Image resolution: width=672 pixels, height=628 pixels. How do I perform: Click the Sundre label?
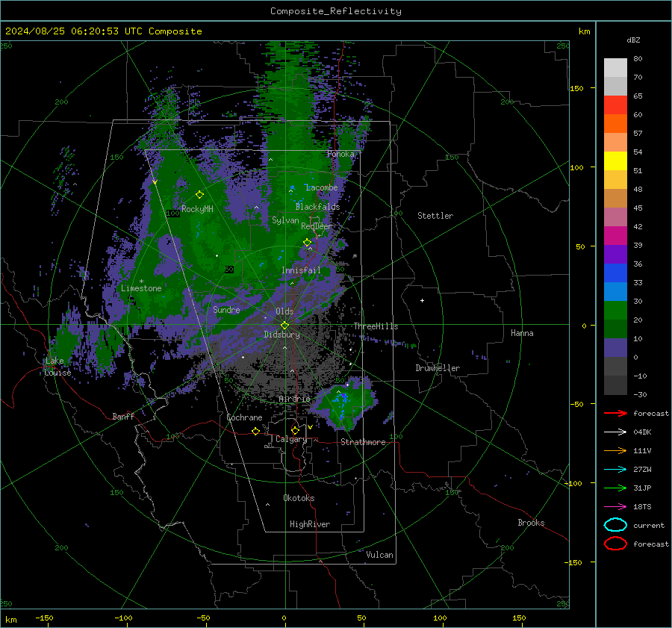click(226, 310)
